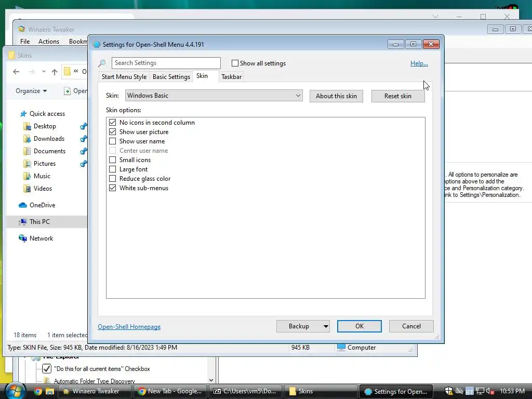Viewport: 532px width, 399px height.
Task: Enable Show all settings checkbox
Action: [x=235, y=63]
